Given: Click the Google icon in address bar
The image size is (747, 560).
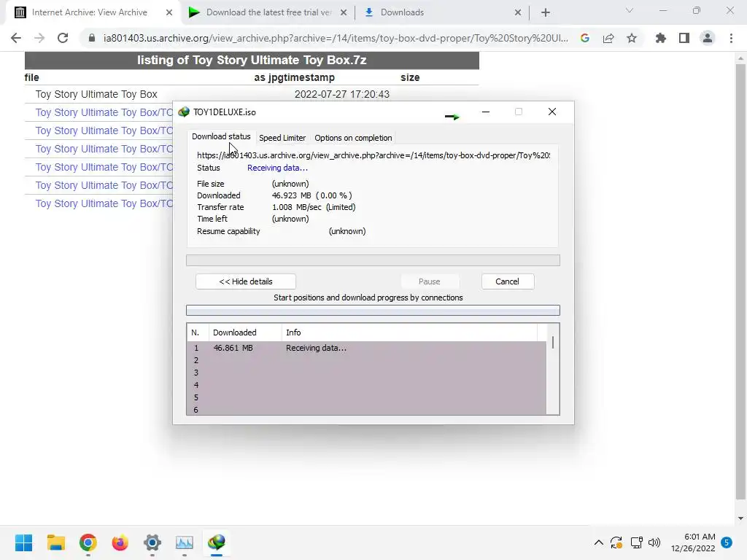Looking at the screenshot, I should pos(585,38).
